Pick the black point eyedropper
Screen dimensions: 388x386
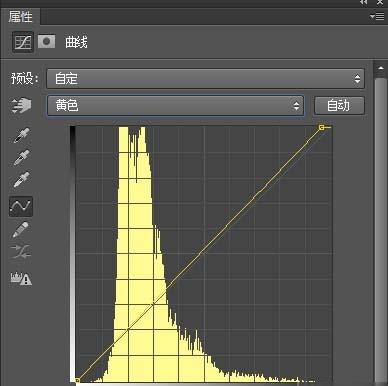(21, 135)
